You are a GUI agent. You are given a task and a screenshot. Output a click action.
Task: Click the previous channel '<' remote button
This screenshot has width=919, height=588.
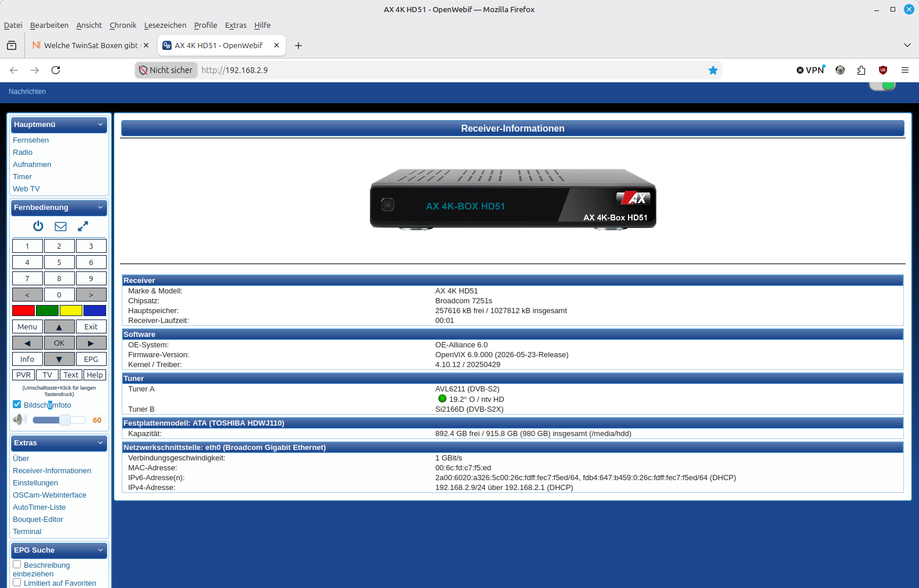click(27, 295)
